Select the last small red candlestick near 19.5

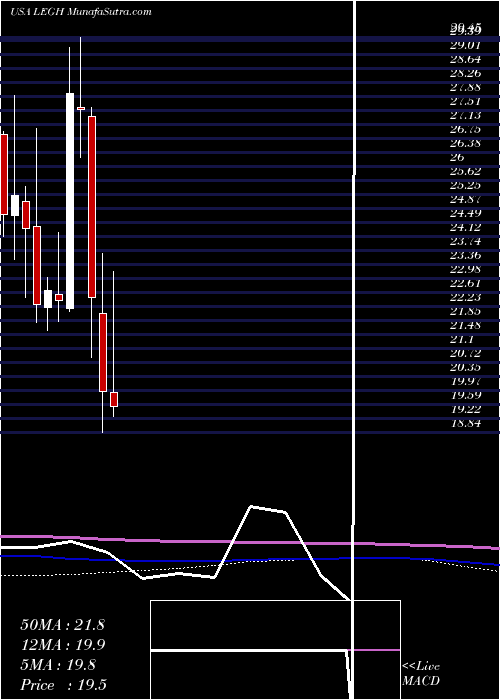click(x=114, y=400)
